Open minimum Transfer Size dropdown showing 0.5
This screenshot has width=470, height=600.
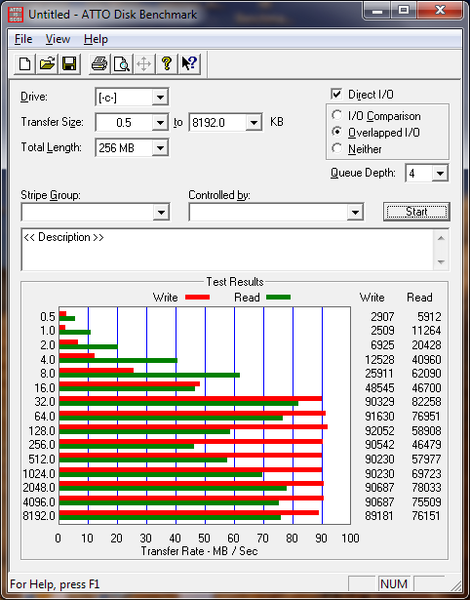coord(160,123)
